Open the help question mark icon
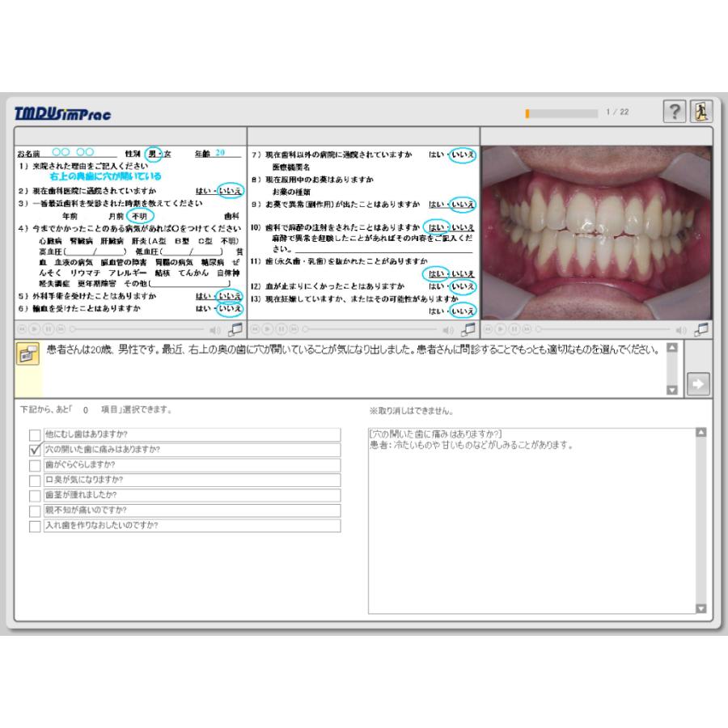Screen dimensions: 728x728 [674, 112]
